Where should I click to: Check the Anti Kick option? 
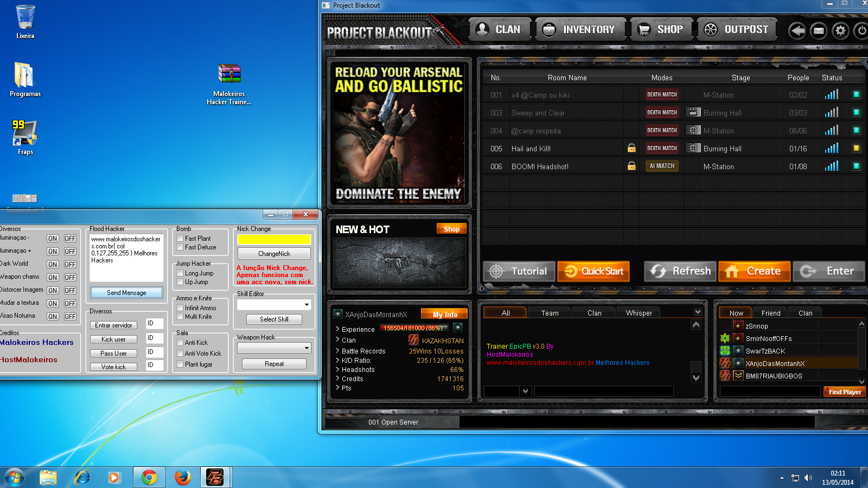pos(180,343)
